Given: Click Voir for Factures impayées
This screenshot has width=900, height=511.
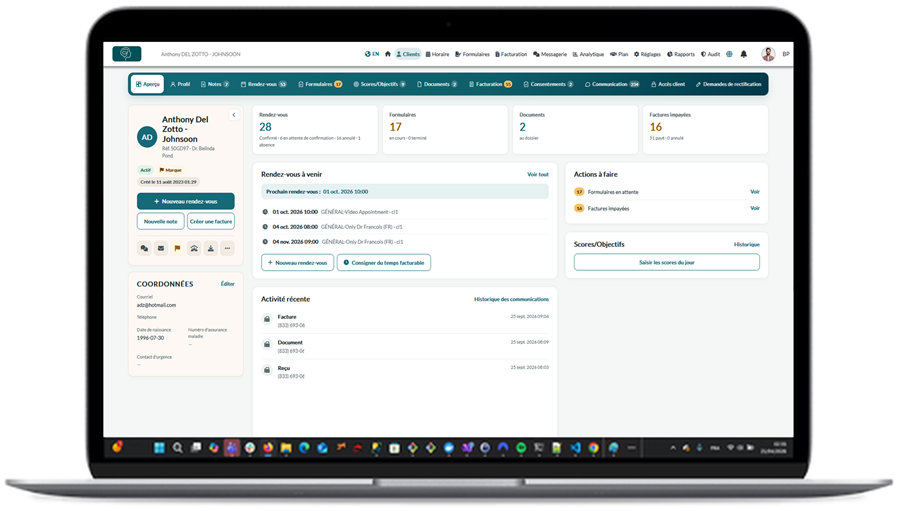Looking at the screenshot, I should [755, 208].
